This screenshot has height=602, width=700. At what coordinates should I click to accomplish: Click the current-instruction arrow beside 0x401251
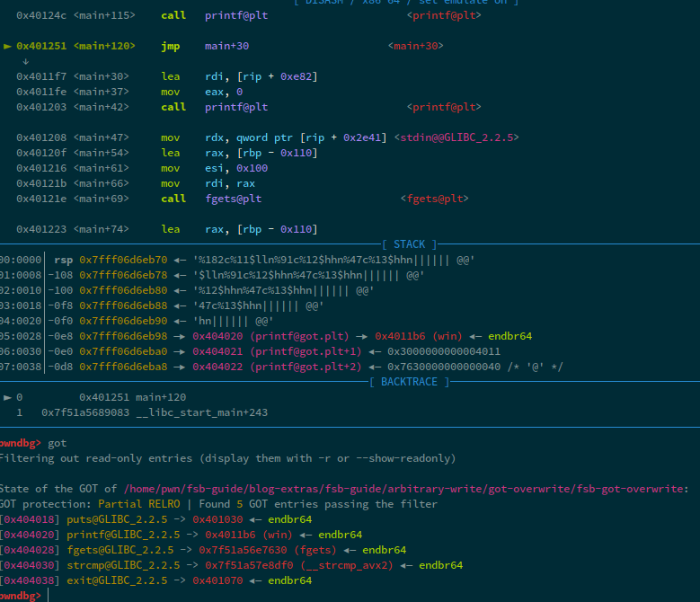pyautogui.click(x=8, y=46)
